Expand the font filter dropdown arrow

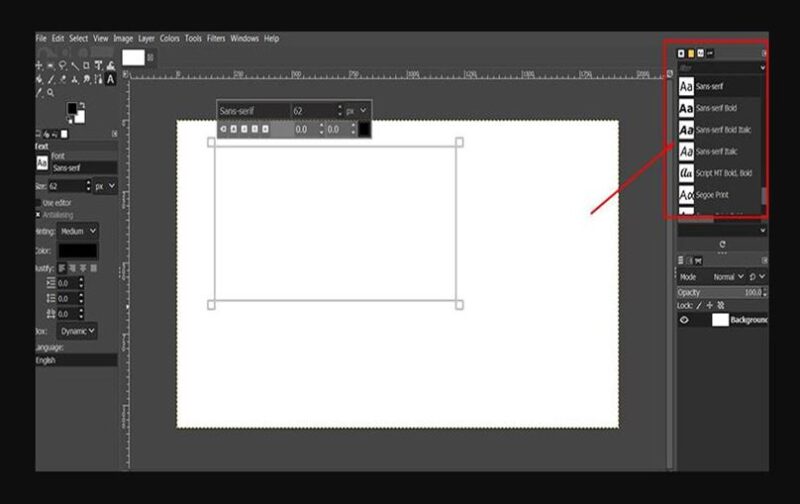[x=763, y=67]
